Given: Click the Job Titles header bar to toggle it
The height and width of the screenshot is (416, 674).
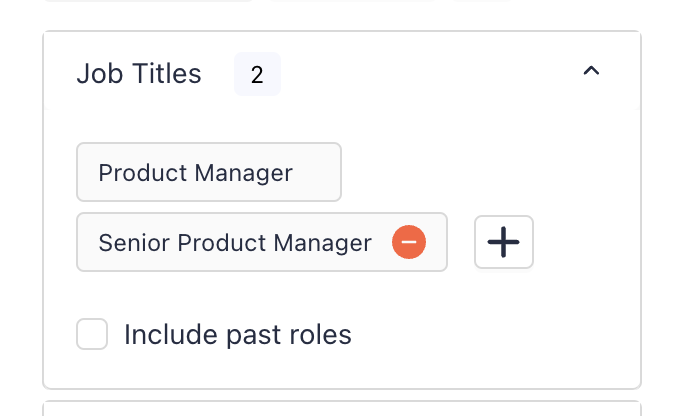Looking at the screenshot, I should (x=342, y=70).
